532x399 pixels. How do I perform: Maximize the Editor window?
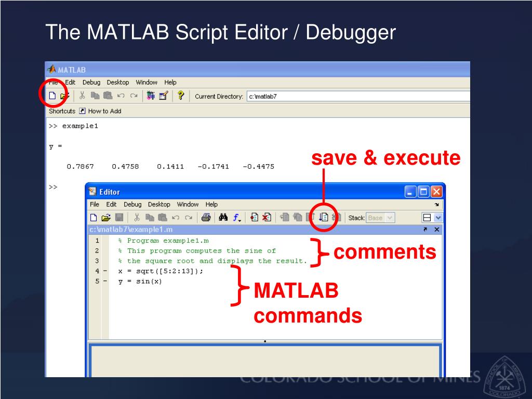click(423, 192)
